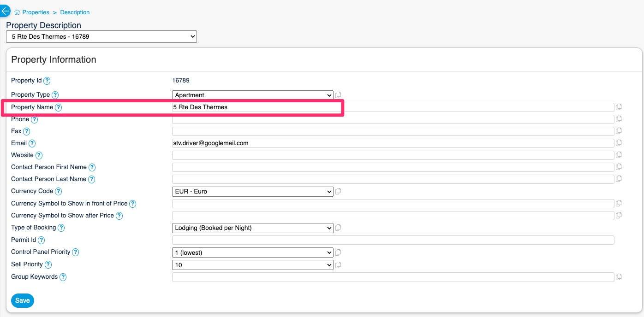Open help for Group Keywords
644x317 pixels.
coord(63,277)
